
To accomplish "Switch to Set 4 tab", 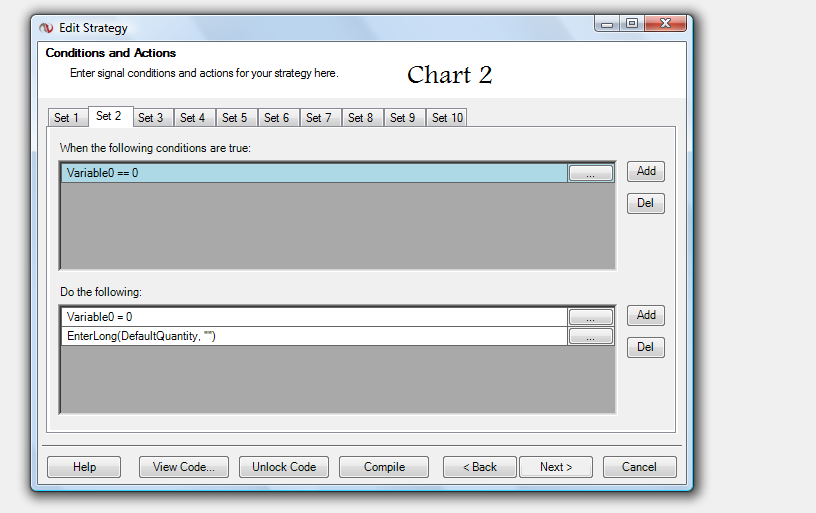I will coord(193,118).
